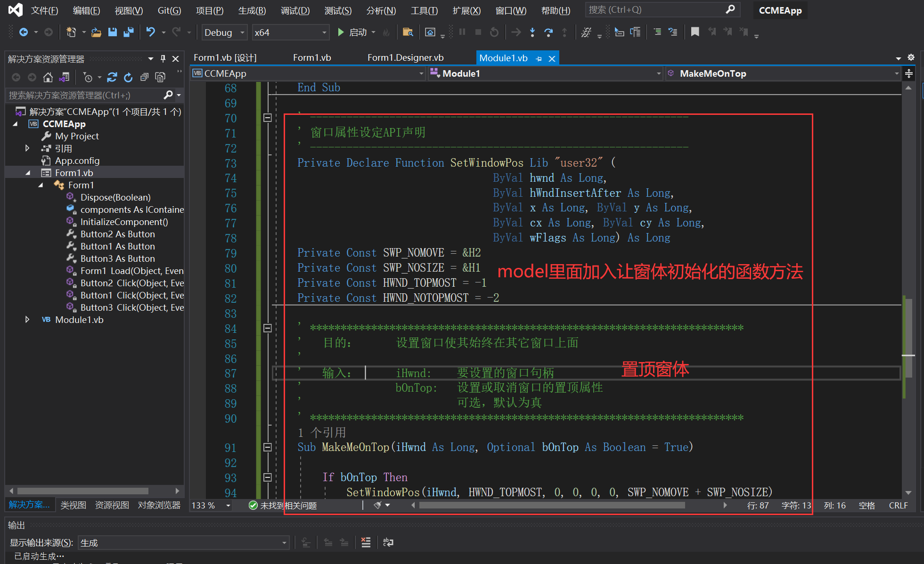The height and width of the screenshot is (564, 924).
Task: Toggle pin on Module1.vb tab
Action: point(539,58)
